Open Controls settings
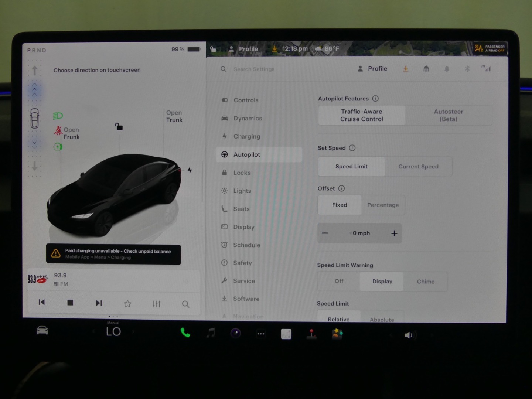Screen dimensions: 532x399 [x=259, y=100]
